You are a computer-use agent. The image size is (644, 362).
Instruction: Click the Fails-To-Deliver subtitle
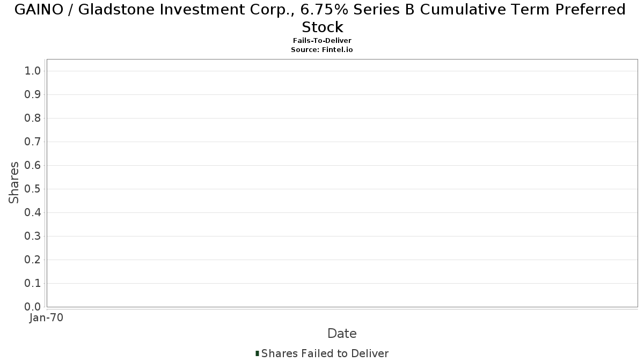pyautogui.click(x=322, y=41)
